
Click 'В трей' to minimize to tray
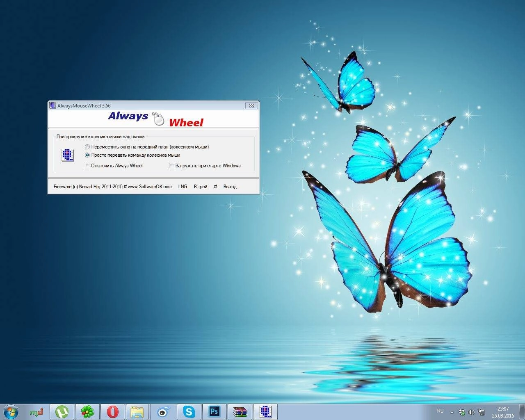point(201,187)
